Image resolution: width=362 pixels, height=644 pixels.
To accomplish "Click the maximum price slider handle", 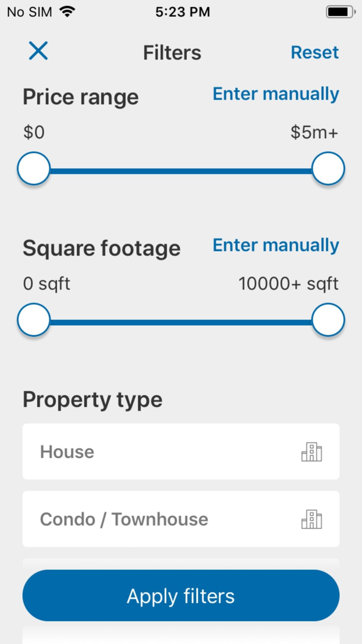I will coord(328,169).
